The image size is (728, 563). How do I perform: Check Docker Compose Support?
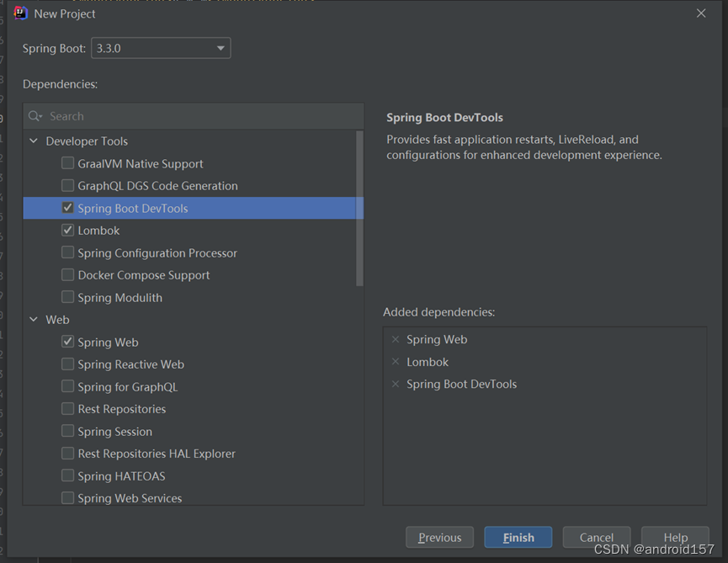coord(68,274)
